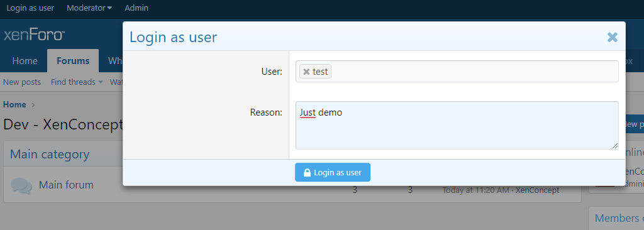Switch to the Home tab

click(25, 61)
